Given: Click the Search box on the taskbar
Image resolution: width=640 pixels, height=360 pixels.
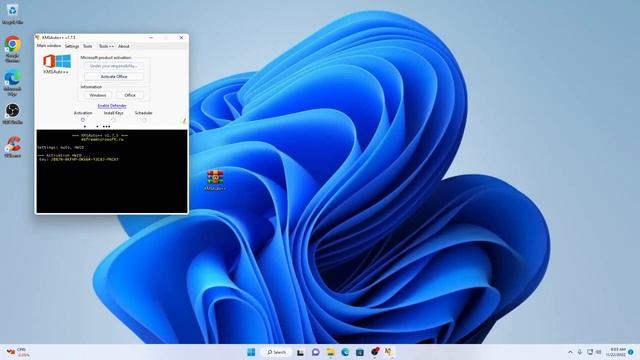Looking at the screenshot, I should click(277, 352).
